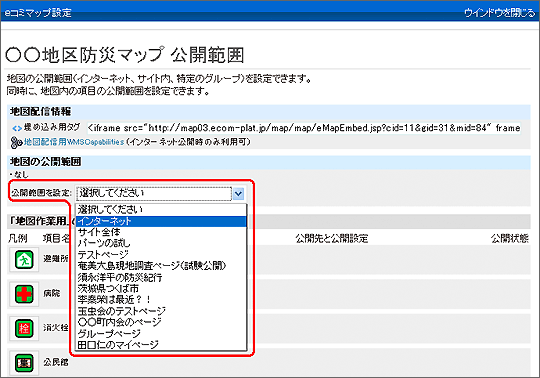The height and width of the screenshot is (378, 540).
Task: Click the 地図配信情報 section heading
Action: (x=41, y=112)
